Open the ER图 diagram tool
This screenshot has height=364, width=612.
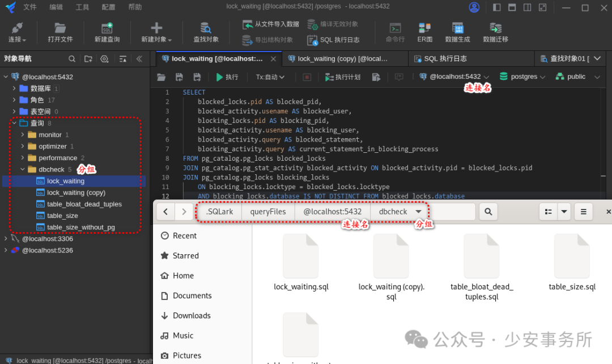point(424,32)
